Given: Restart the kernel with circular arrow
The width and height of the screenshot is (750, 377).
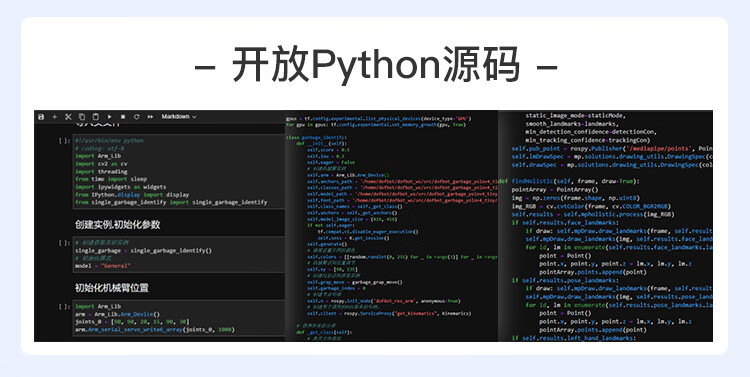Looking at the screenshot, I should pyautogui.click(x=136, y=117).
